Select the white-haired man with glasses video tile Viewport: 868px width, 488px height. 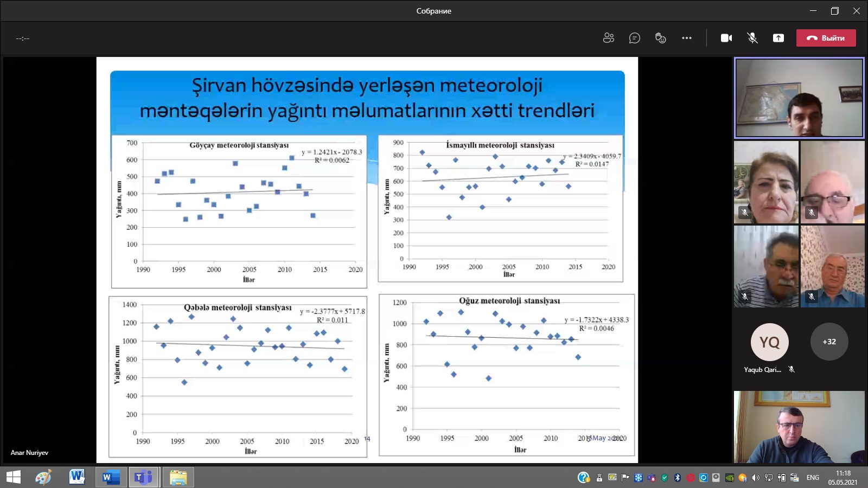click(833, 182)
